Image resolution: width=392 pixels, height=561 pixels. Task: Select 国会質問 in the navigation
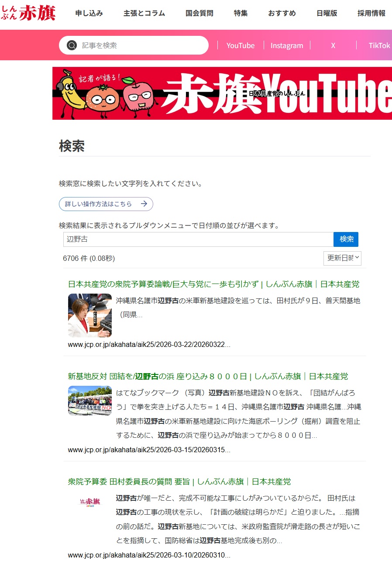click(199, 13)
